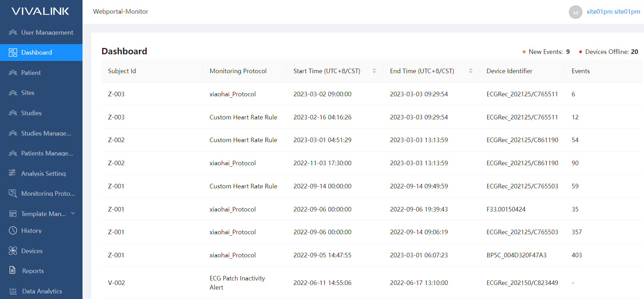
Task: Click the site01pm account link
Action: [x=613, y=11]
